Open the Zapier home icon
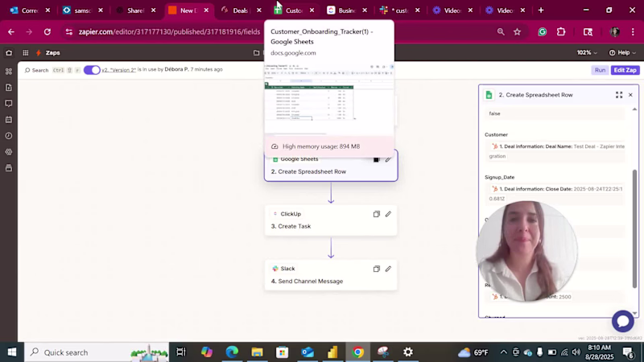Image resolution: width=644 pixels, height=362 pixels. pyautogui.click(x=9, y=53)
